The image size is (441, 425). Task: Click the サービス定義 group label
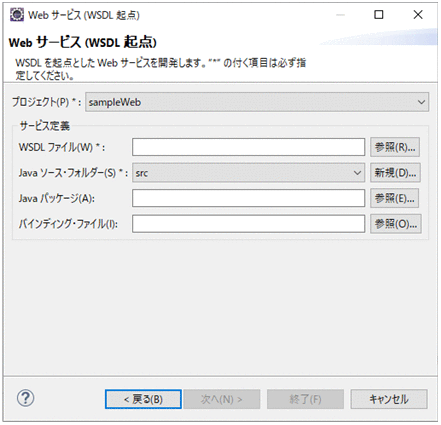(x=45, y=126)
